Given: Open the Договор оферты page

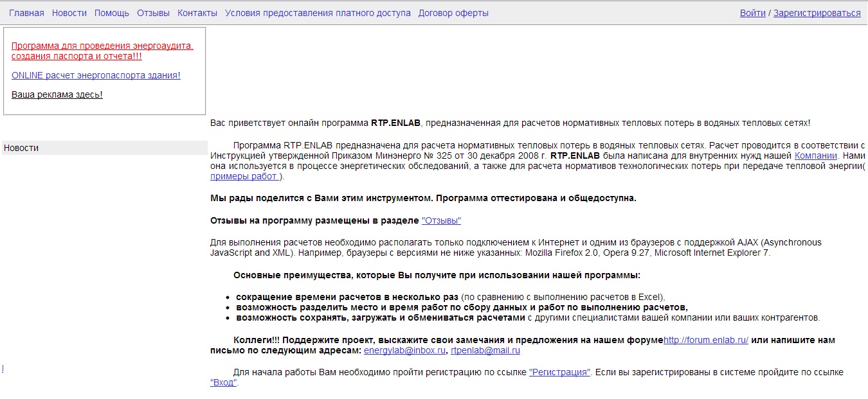Looking at the screenshot, I should coord(453,13).
